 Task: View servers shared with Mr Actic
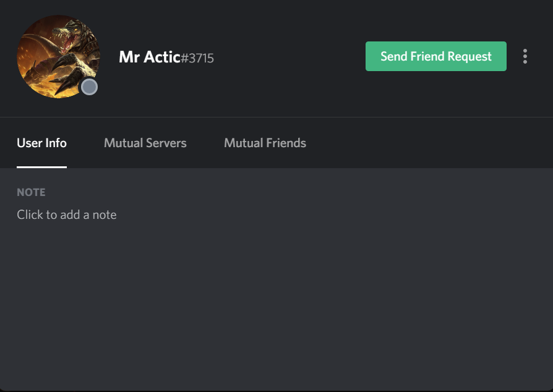[x=145, y=143]
